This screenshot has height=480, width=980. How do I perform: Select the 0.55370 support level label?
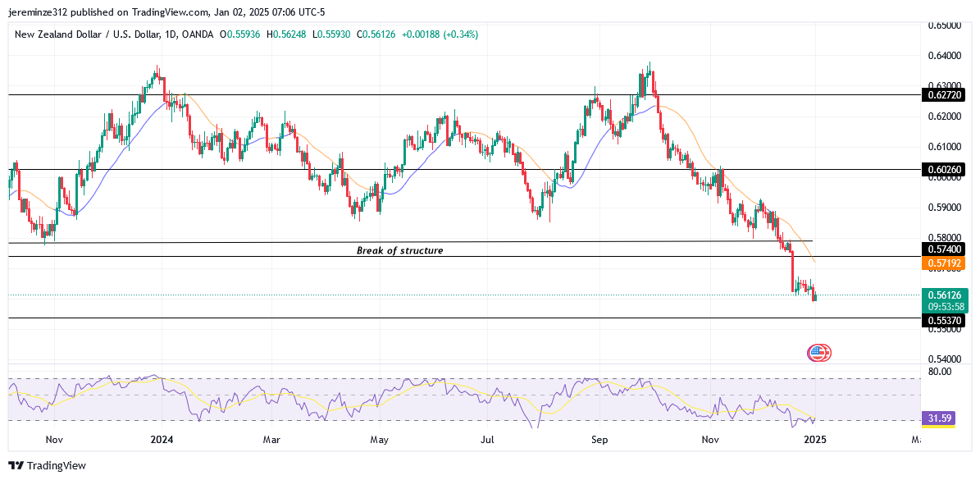click(x=943, y=321)
